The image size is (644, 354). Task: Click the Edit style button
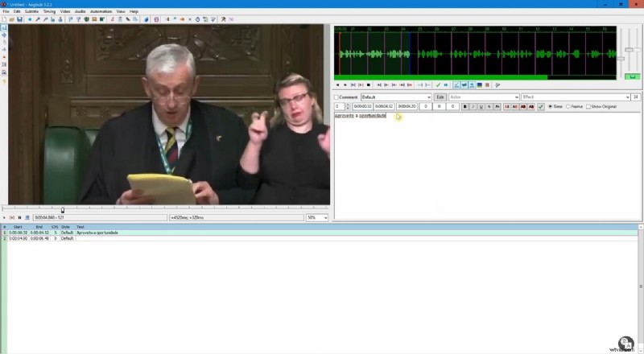(x=440, y=97)
